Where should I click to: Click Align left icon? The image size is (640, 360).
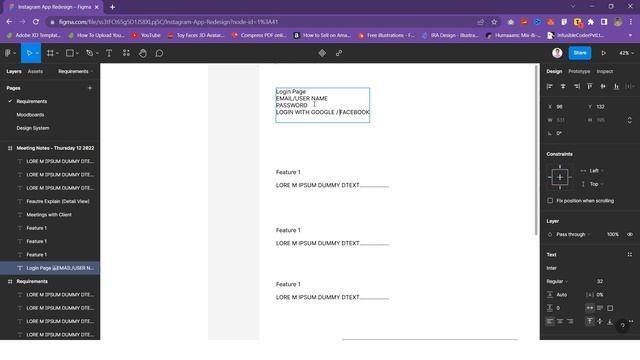coord(549,86)
